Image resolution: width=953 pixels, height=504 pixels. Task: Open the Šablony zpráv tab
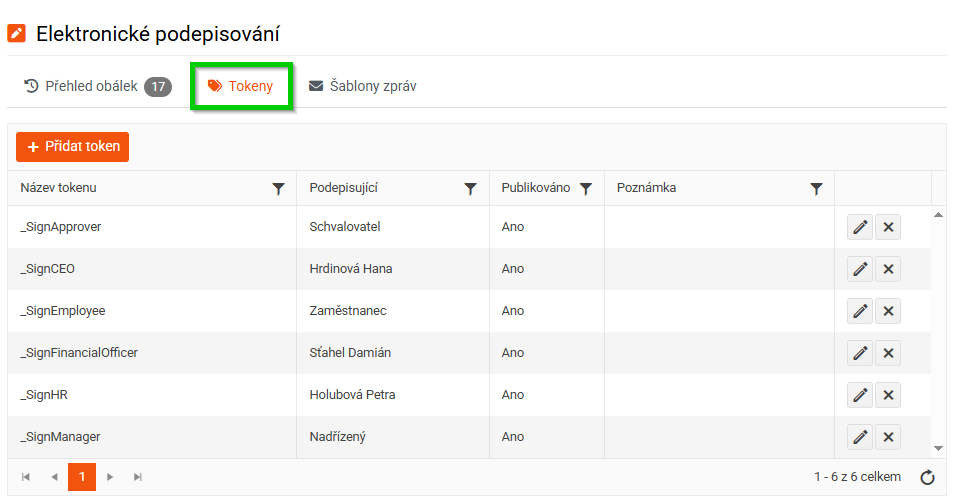363,86
